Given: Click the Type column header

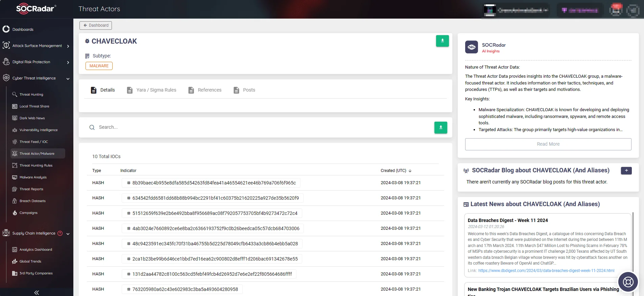Looking at the screenshot, I should (97, 171).
